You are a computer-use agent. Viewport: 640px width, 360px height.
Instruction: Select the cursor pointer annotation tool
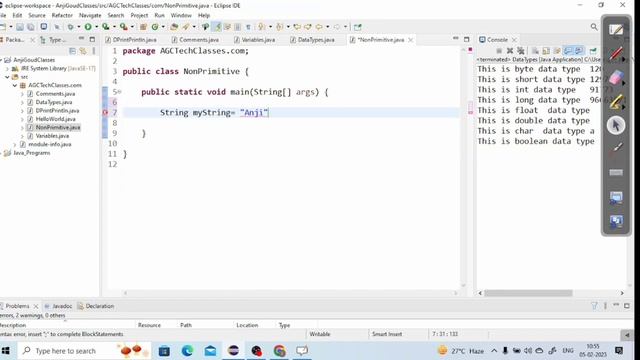pos(616,125)
